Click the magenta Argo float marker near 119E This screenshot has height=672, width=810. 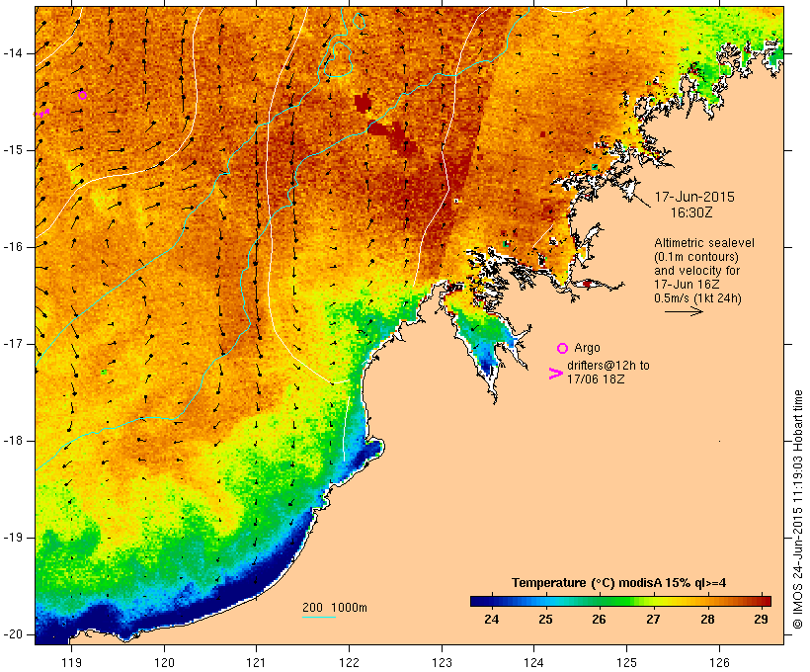(82, 95)
